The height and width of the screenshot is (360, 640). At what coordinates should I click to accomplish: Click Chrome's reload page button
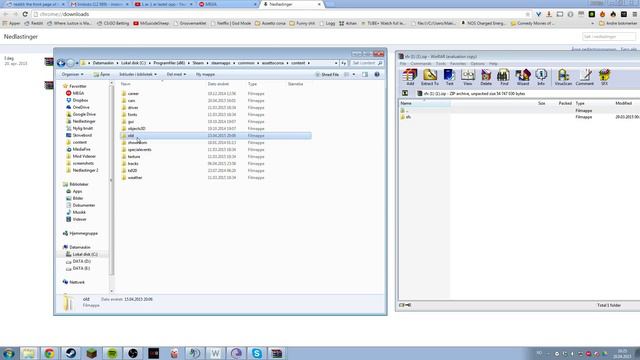coord(25,14)
